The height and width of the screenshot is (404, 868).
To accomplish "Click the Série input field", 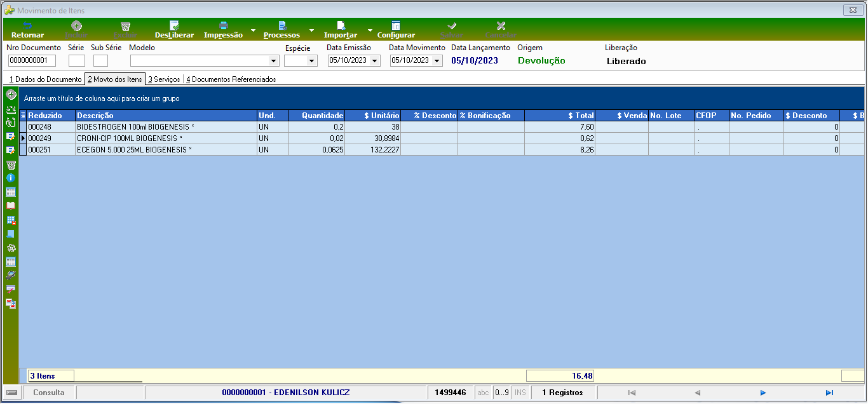I will (x=77, y=61).
